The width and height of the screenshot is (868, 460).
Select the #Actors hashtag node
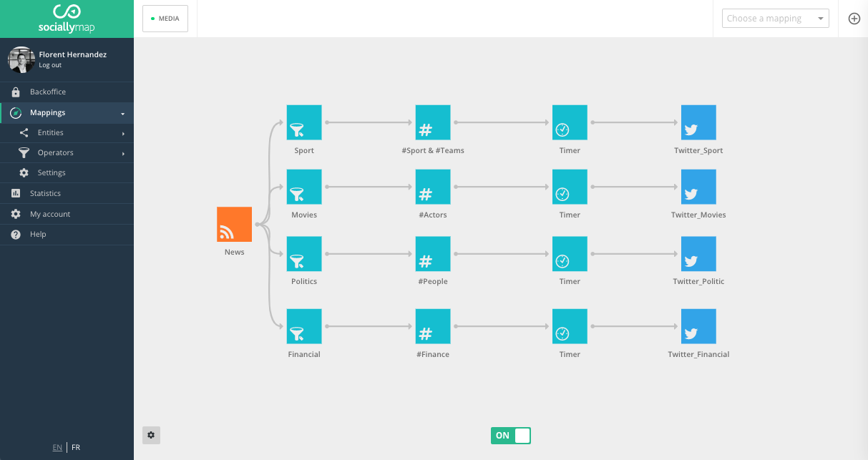click(x=432, y=187)
